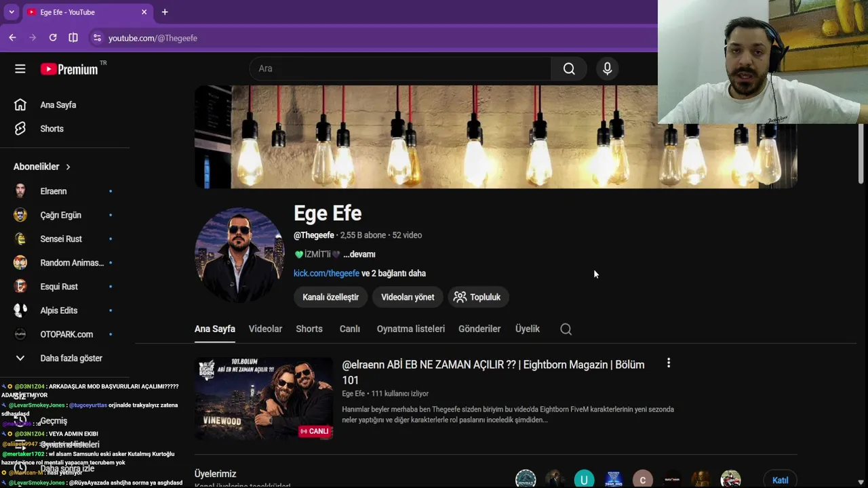Click Kanalı özelleştir button
The width and height of the screenshot is (868, 488).
click(x=330, y=297)
